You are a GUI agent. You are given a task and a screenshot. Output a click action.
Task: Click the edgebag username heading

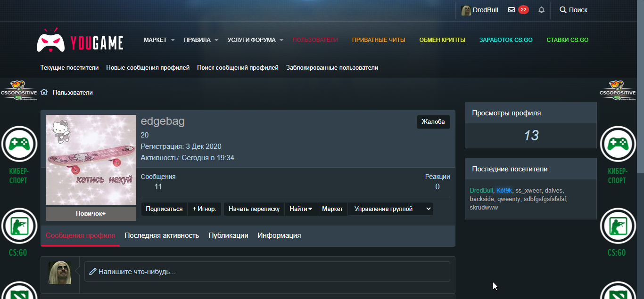(163, 121)
